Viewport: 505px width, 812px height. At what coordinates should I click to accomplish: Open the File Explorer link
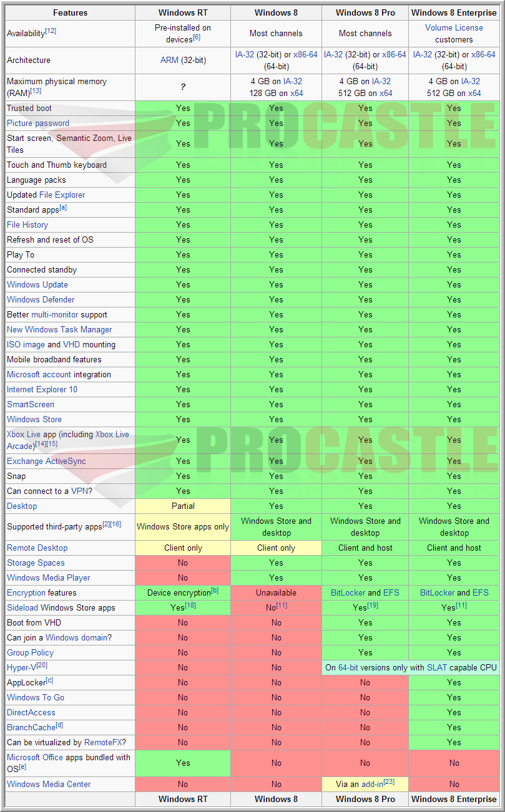62,195
